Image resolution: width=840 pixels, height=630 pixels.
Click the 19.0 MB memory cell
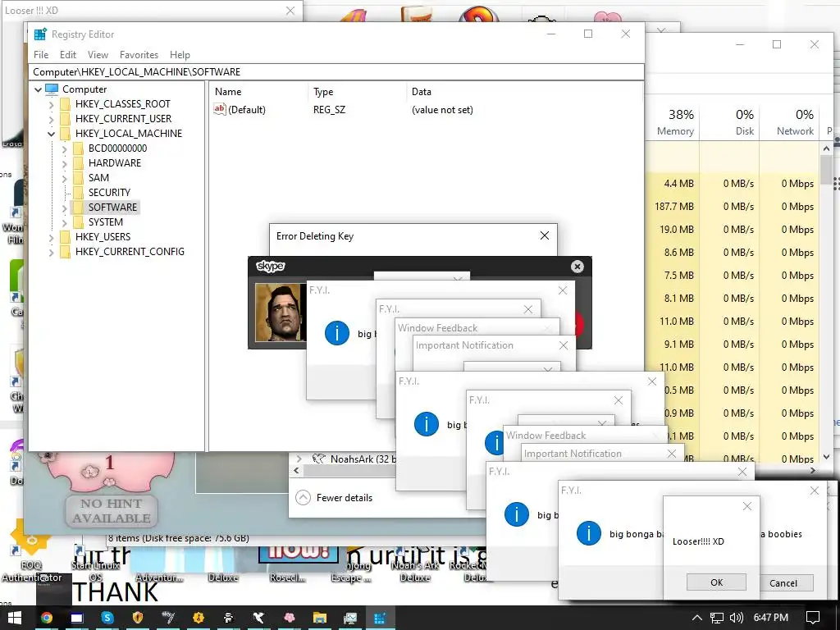pyautogui.click(x=673, y=230)
